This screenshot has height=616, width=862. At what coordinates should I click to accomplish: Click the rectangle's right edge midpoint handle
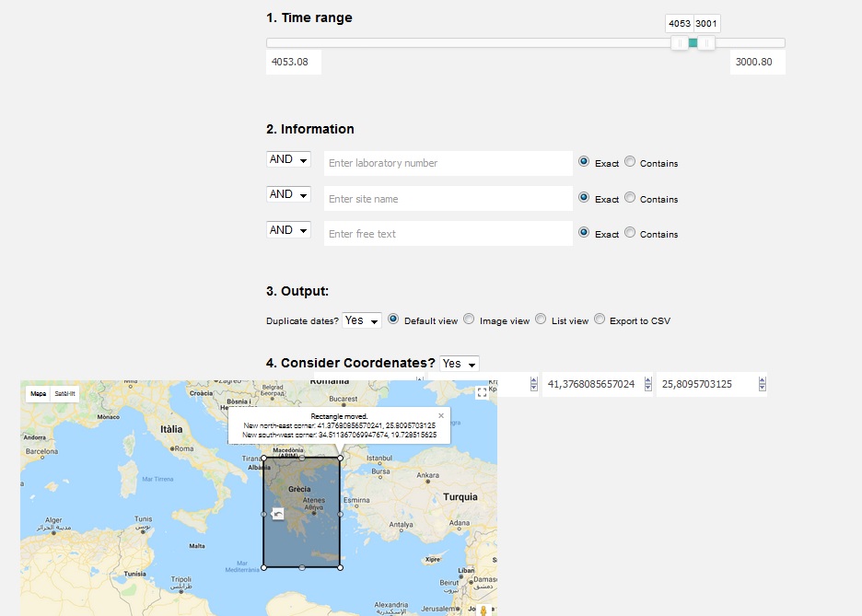pos(341,515)
